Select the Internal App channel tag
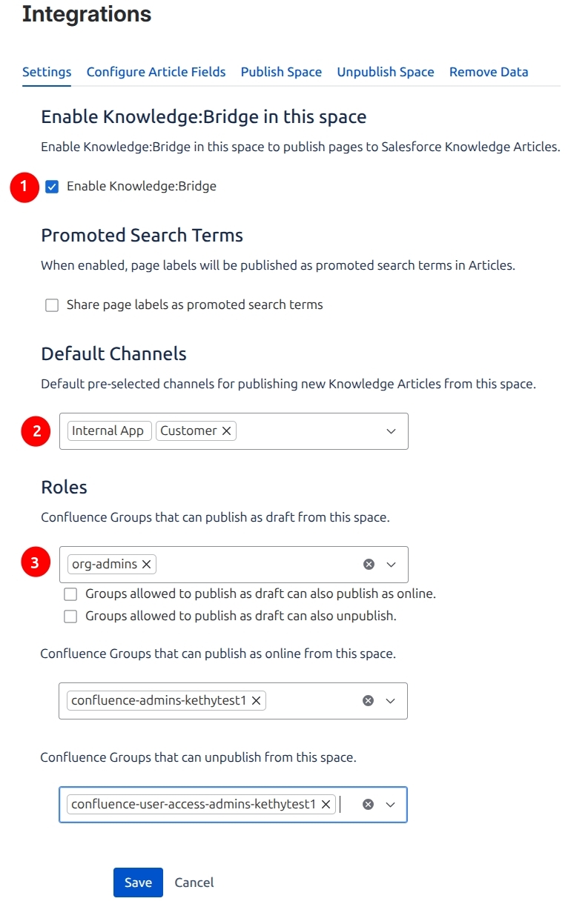Image resolution: width=571 pixels, height=924 pixels. pos(109,431)
